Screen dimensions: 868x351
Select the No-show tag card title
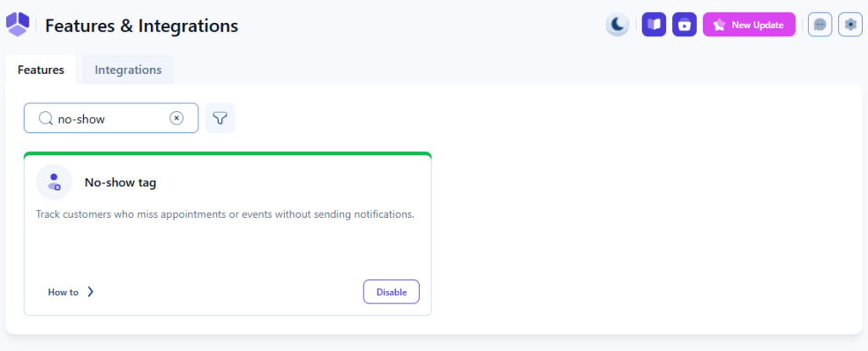pyautogui.click(x=120, y=182)
